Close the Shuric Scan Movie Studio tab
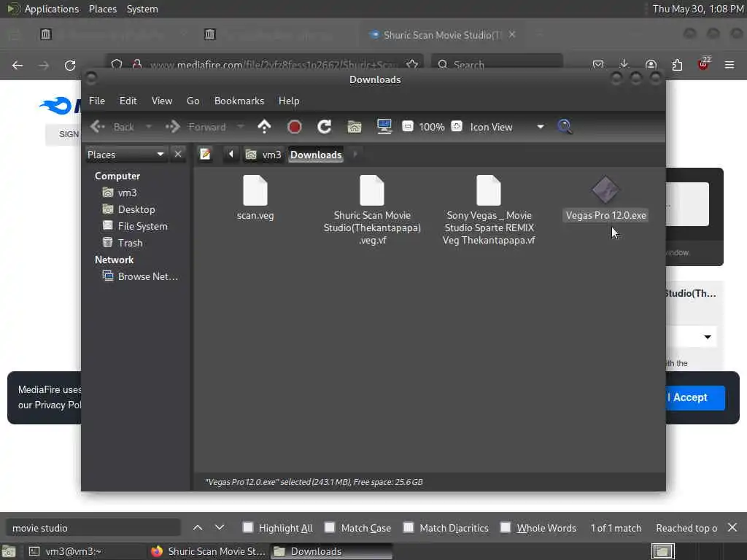Screen dimensions: 747x560 coord(512,34)
